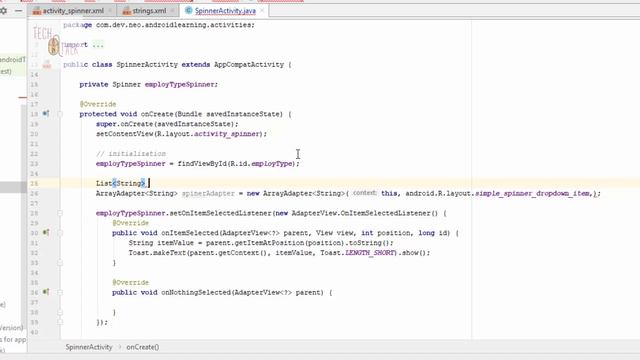Screen dimensions: 640x360
Task: Click the package declaration line
Action: pyautogui.click(x=159, y=25)
